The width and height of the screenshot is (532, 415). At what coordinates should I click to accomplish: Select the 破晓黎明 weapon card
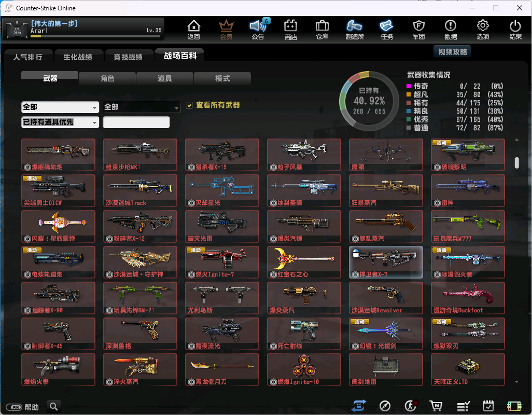[x=468, y=155]
